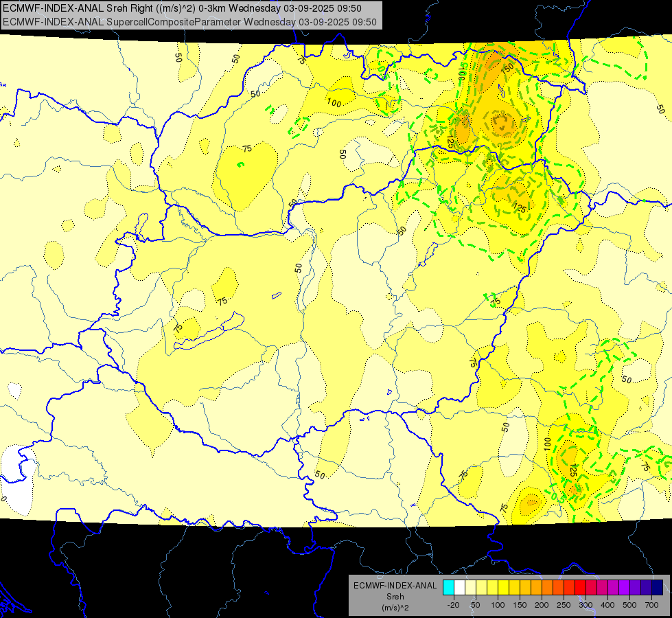Screen dimensions: 672x618
Task: Click the cyan swatch in the legend
Action: [x=448, y=587]
